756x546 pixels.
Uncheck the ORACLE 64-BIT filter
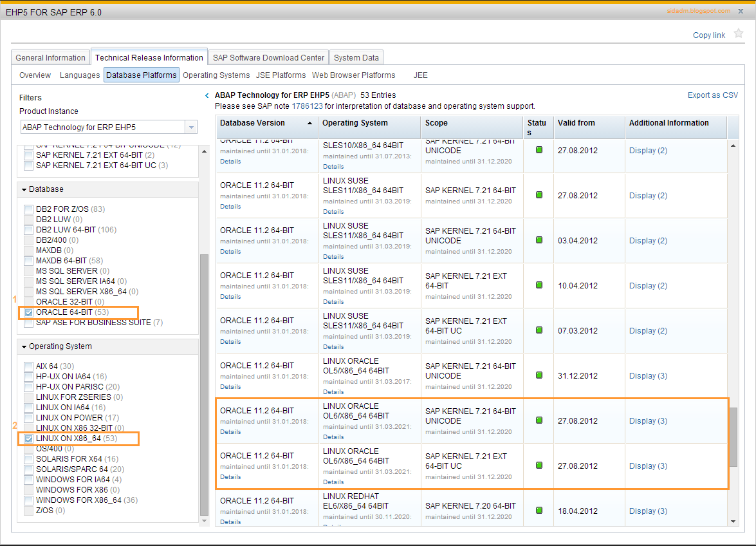pyautogui.click(x=28, y=312)
